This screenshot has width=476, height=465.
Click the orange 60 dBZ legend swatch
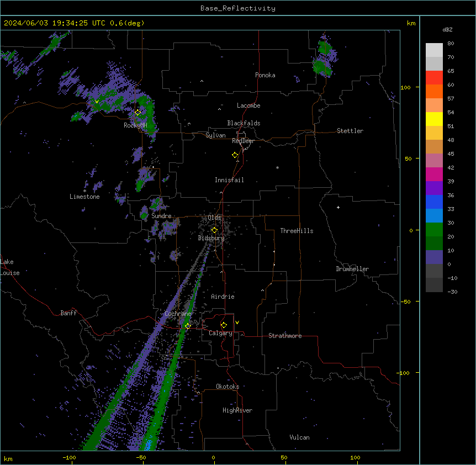point(434,91)
